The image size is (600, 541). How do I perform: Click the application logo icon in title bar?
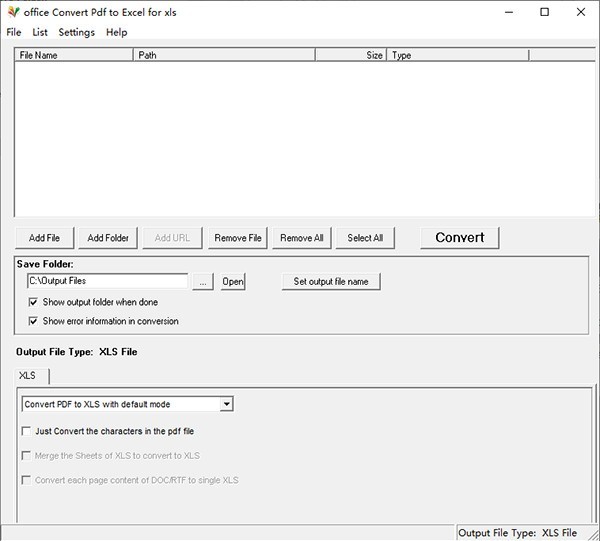[14, 12]
